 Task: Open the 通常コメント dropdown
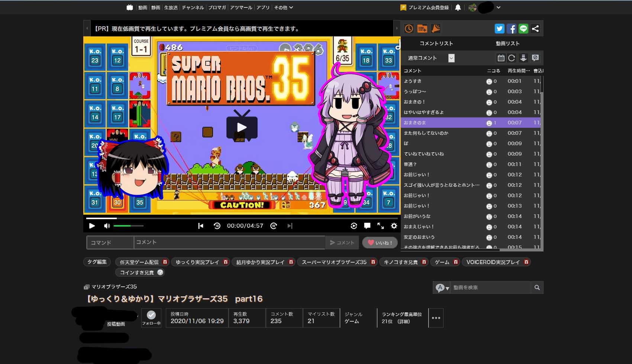click(431, 58)
